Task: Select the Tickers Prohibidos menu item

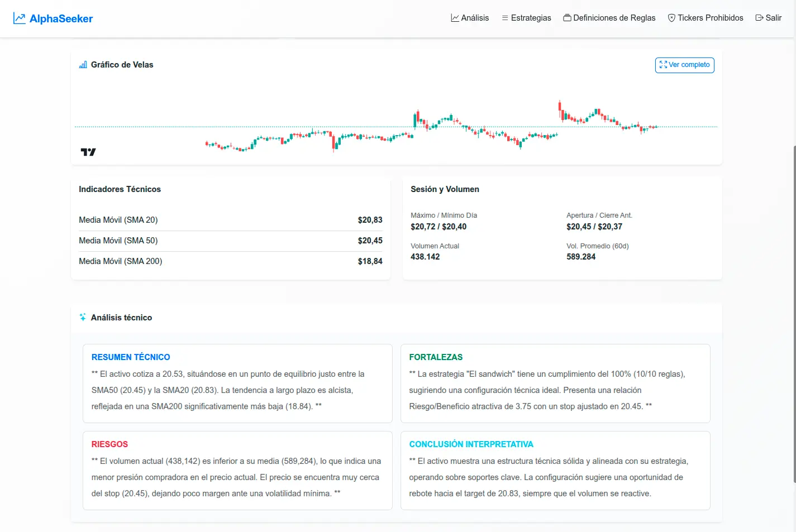Action: coord(706,18)
